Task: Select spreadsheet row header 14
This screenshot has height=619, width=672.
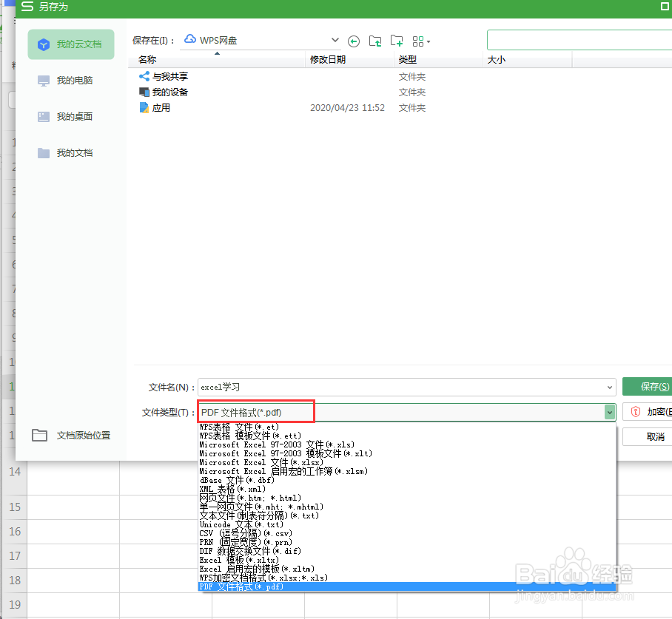Action: [15, 472]
